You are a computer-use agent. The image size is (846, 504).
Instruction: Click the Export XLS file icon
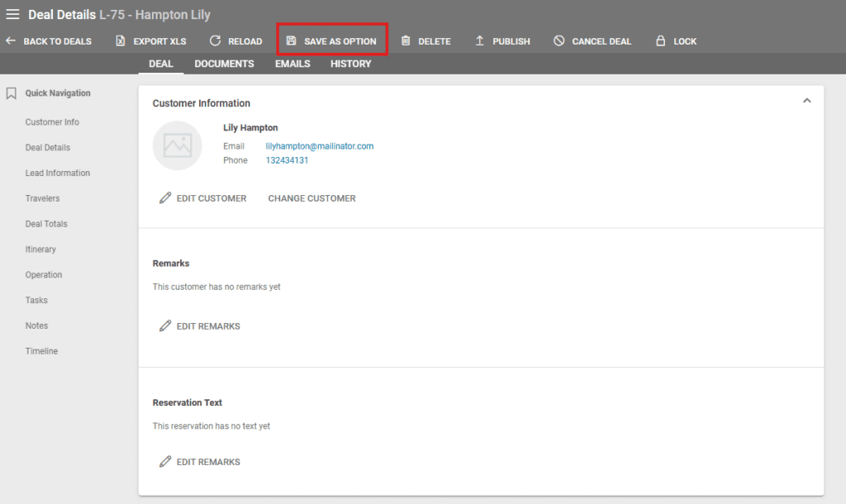point(121,40)
